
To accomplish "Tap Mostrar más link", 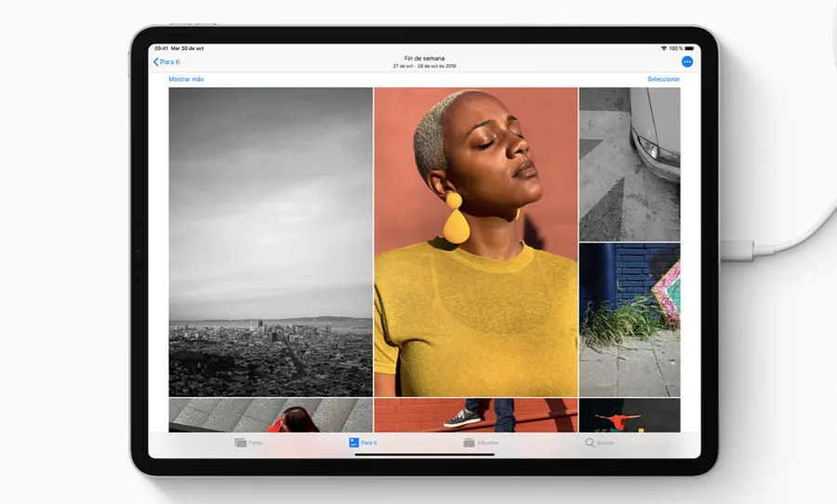I will (x=186, y=79).
